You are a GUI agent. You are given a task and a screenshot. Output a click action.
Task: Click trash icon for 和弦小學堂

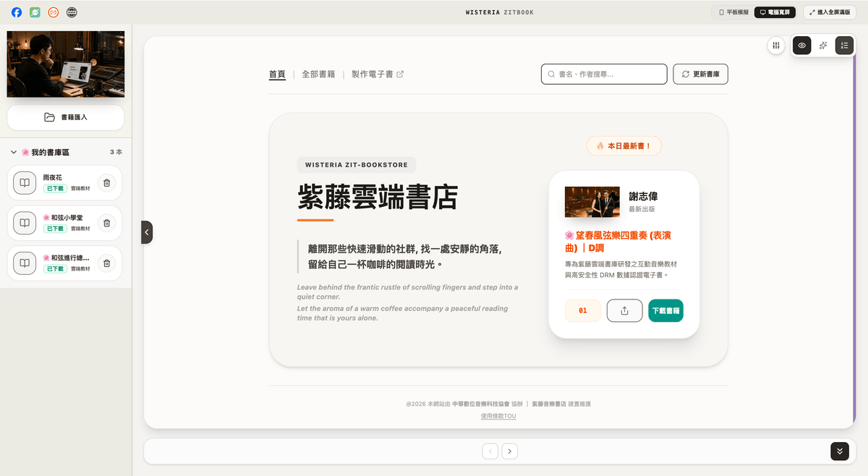coord(106,223)
